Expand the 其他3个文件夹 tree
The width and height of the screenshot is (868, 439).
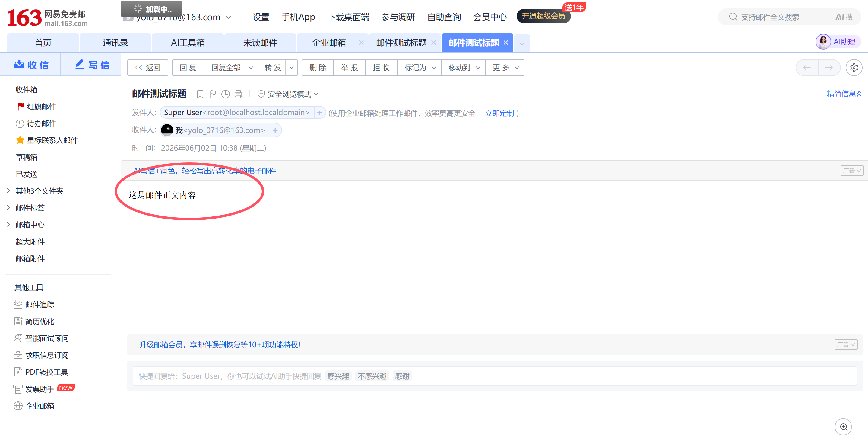(x=8, y=191)
